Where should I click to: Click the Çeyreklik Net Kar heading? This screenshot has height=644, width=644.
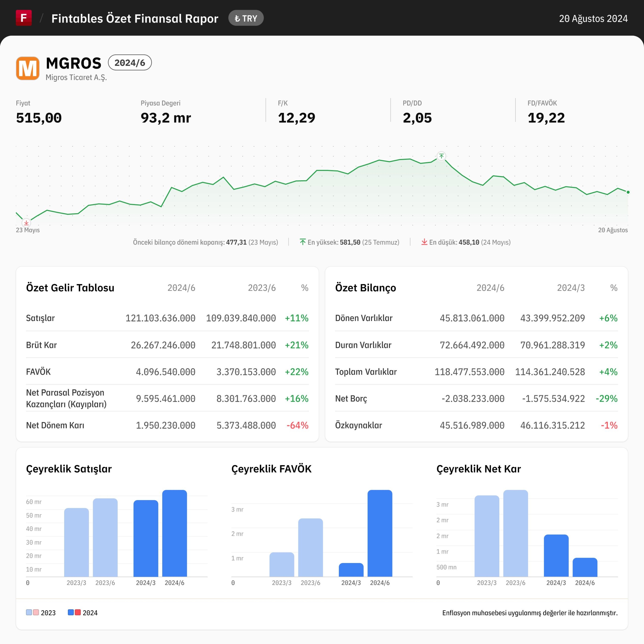[478, 469]
